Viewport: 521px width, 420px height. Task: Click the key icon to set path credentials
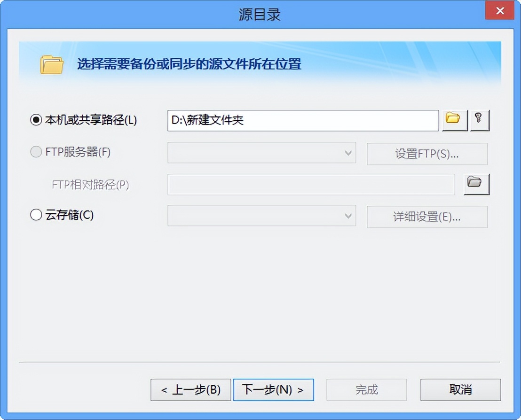(480, 120)
